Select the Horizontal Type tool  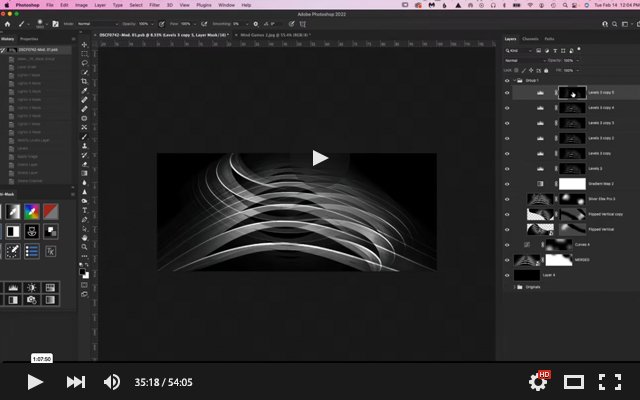click(x=84, y=210)
